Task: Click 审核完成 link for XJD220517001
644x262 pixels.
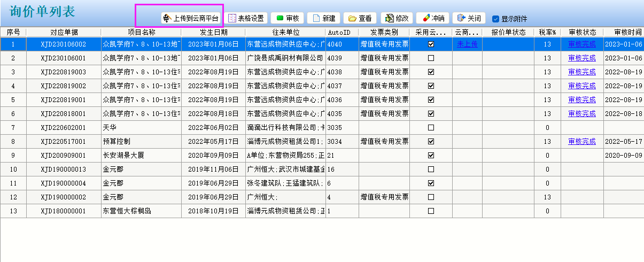Action: tap(581, 142)
